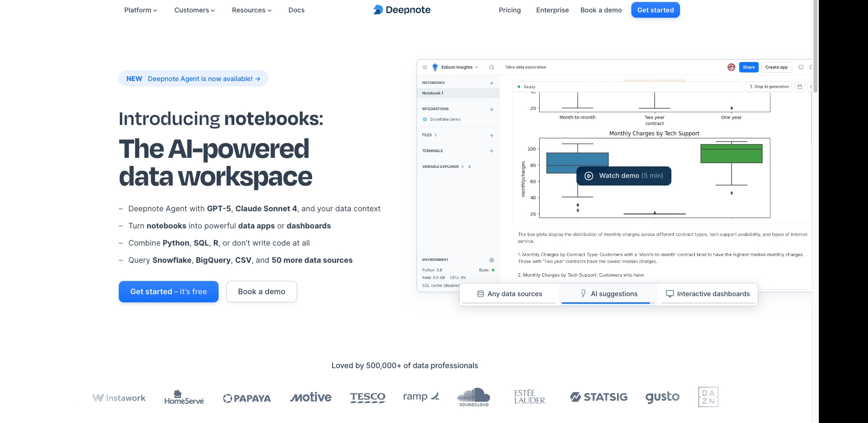The height and width of the screenshot is (423, 868).
Task: Click the SoundCloud logo
Action: (474, 397)
